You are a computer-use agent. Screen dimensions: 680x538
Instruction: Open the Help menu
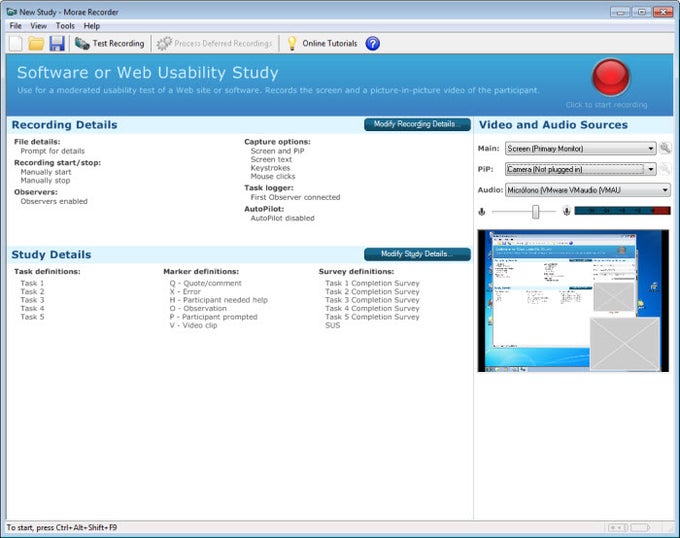click(x=92, y=26)
